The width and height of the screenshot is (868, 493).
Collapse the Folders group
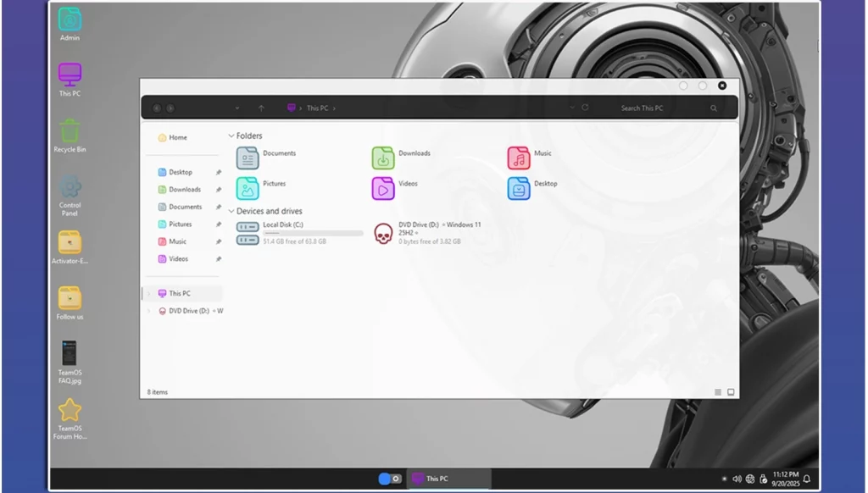point(231,136)
